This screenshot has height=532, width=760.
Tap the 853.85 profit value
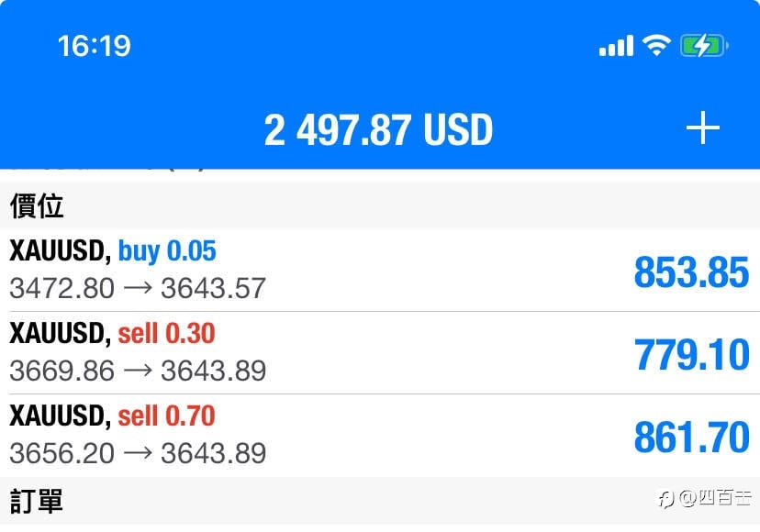click(692, 272)
